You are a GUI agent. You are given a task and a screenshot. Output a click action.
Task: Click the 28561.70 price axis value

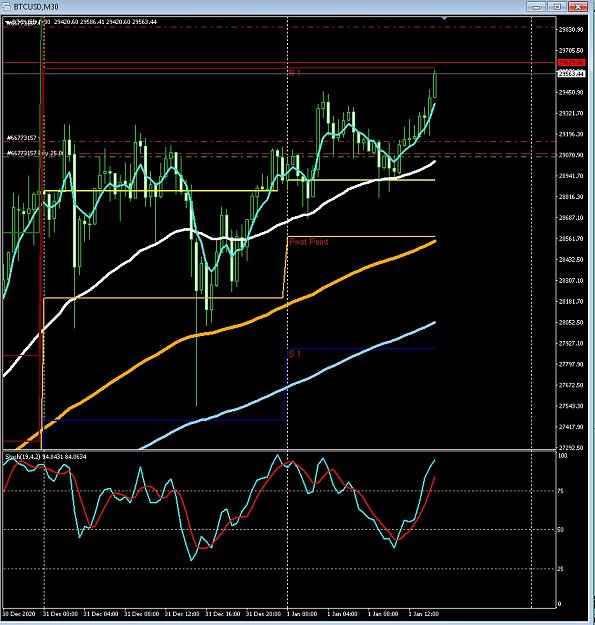571,238
